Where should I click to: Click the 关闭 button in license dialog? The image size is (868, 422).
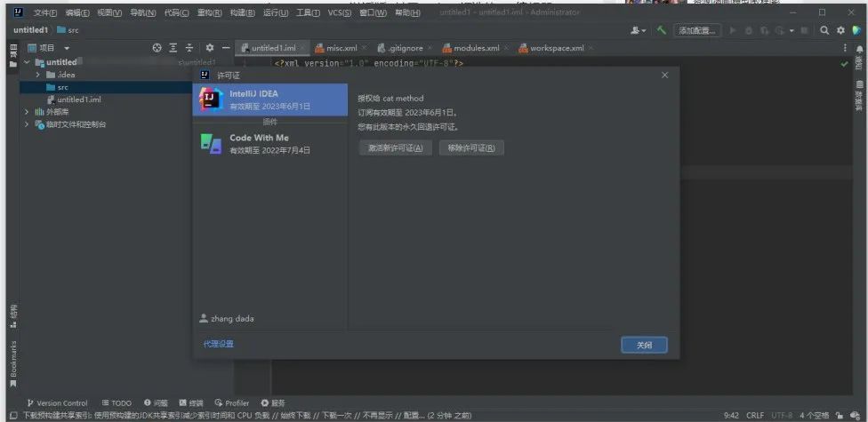point(644,345)
